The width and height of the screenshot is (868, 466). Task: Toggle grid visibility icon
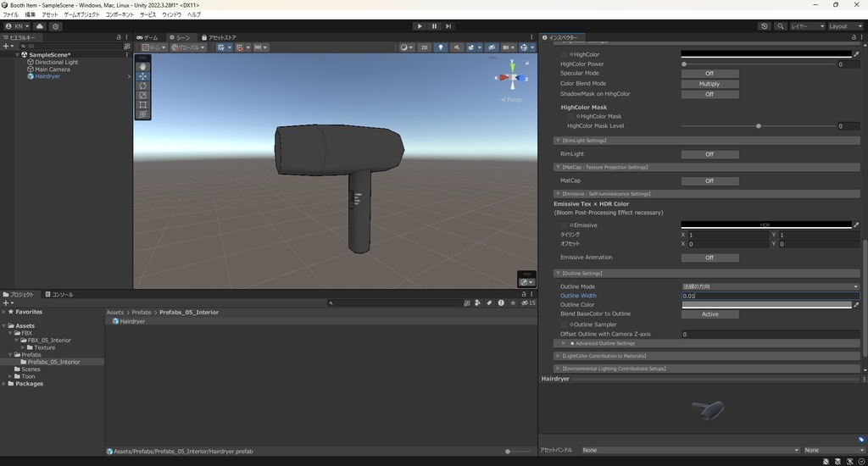pos(221,47)
